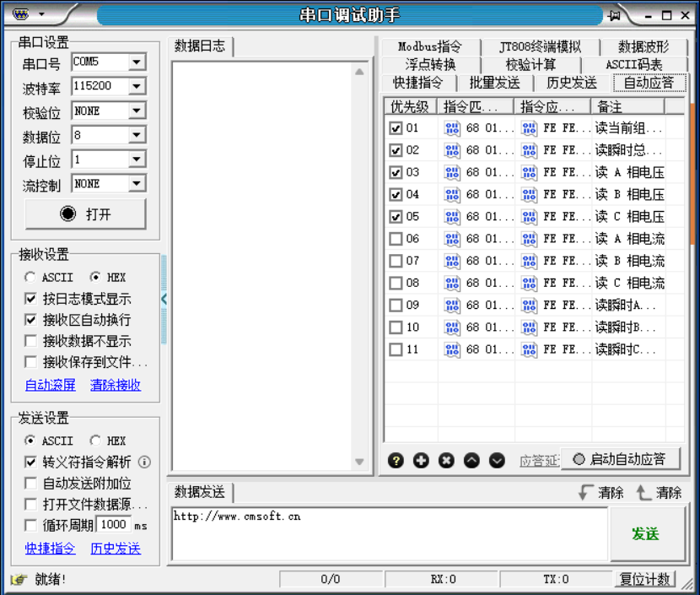Open the ASCII码表 tab

634,64
